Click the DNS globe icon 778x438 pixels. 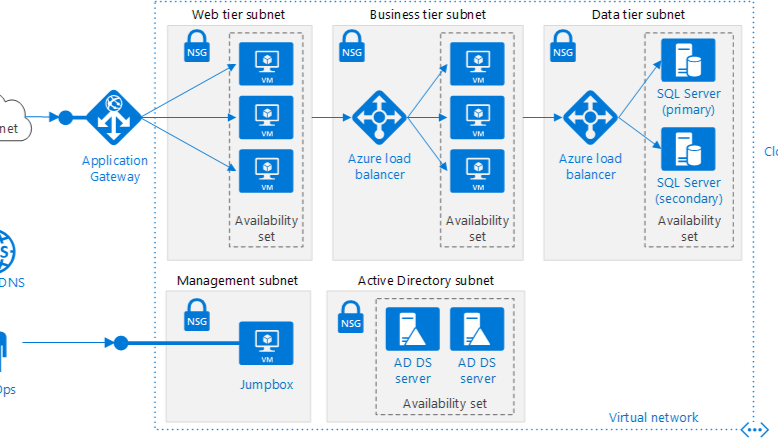pyautogui.click(x=7, y=251)
